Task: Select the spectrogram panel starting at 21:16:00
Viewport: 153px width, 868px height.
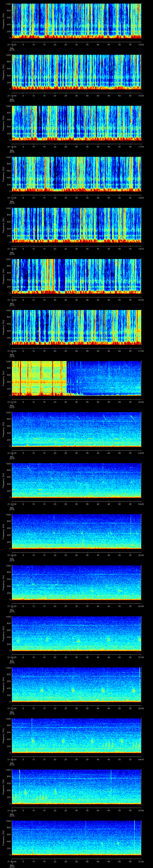Action: 77,123
